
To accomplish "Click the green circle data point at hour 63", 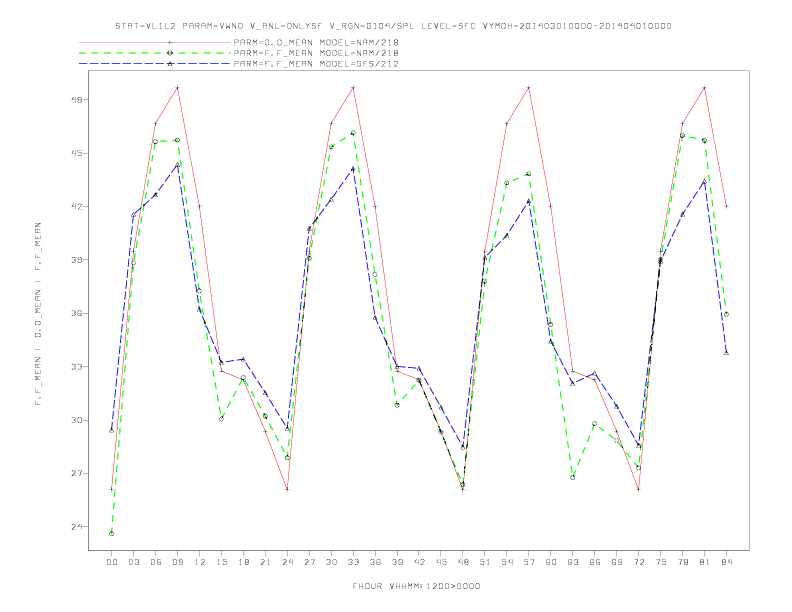I will pyautogui.click(x=573, y=477).
